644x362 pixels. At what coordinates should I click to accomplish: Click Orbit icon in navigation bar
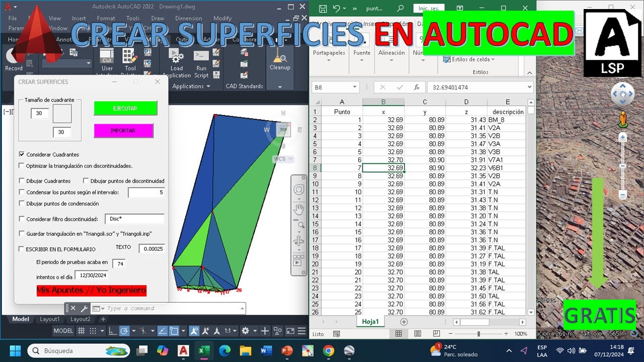click(x=299, y=242)
